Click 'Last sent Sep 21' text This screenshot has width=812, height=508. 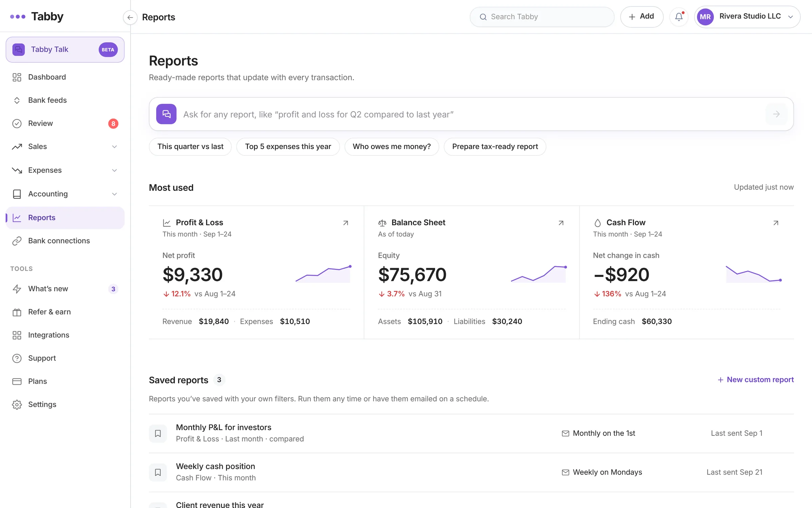point(735,472)
